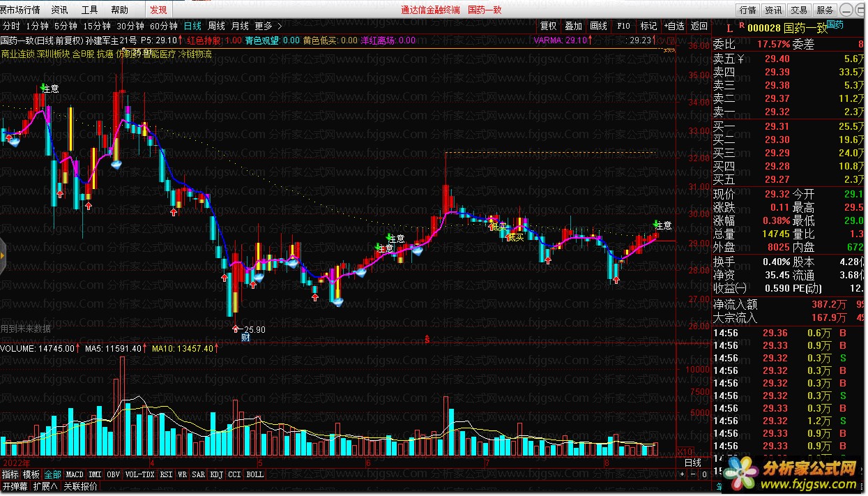Toggle 开弹幕 danmaku option
Screen dimensions: 868x496
pos(14,486)
